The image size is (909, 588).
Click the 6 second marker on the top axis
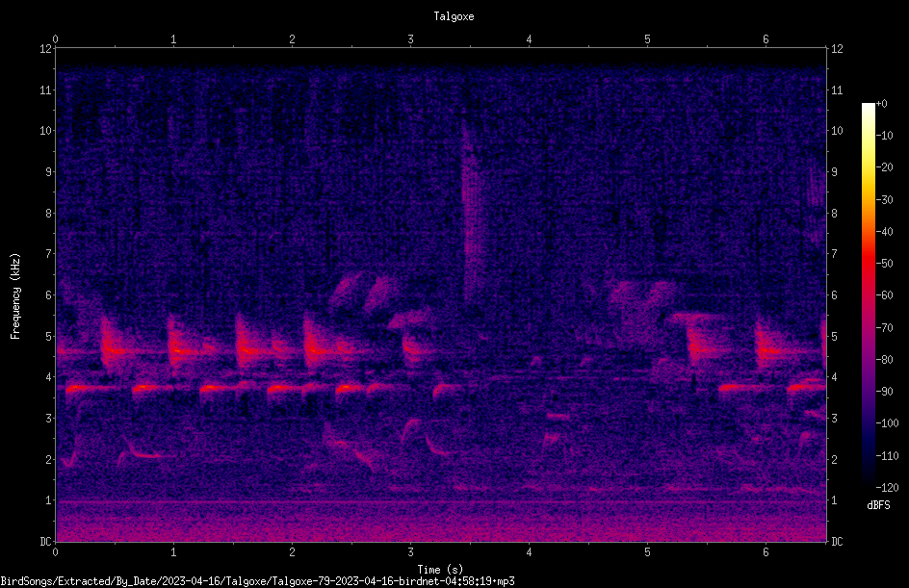click(x=766, y=38)
